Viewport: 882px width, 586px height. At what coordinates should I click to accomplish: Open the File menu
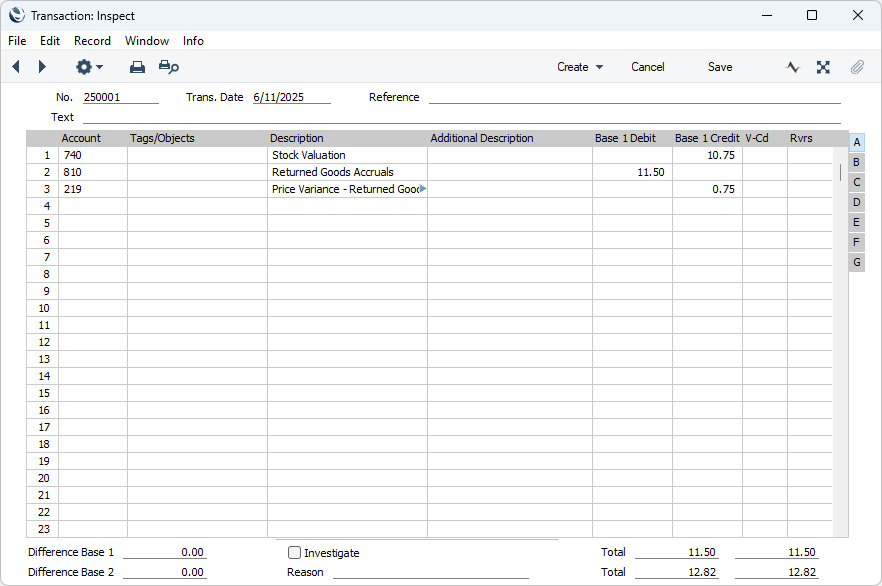pyautogui.click(x=17, y=40)
